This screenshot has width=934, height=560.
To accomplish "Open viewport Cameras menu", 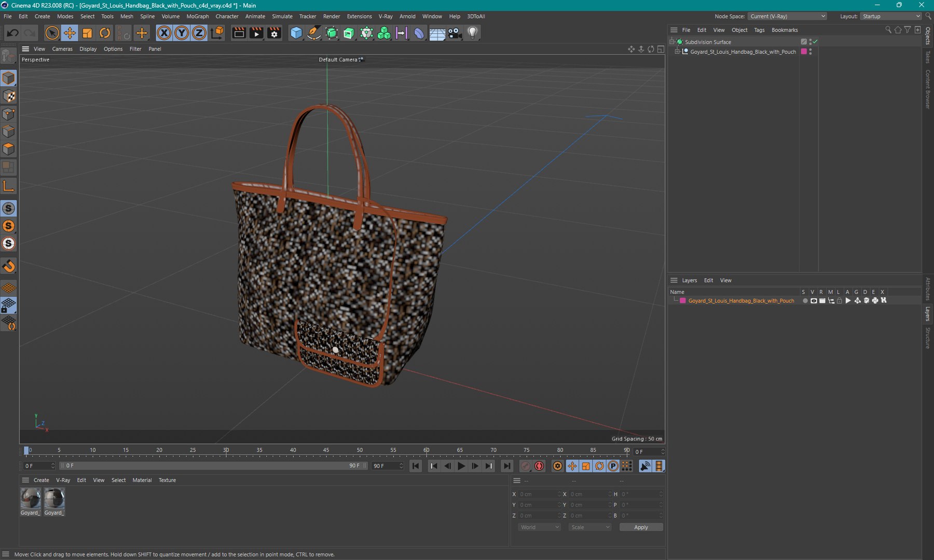I will tap(62, 49).
